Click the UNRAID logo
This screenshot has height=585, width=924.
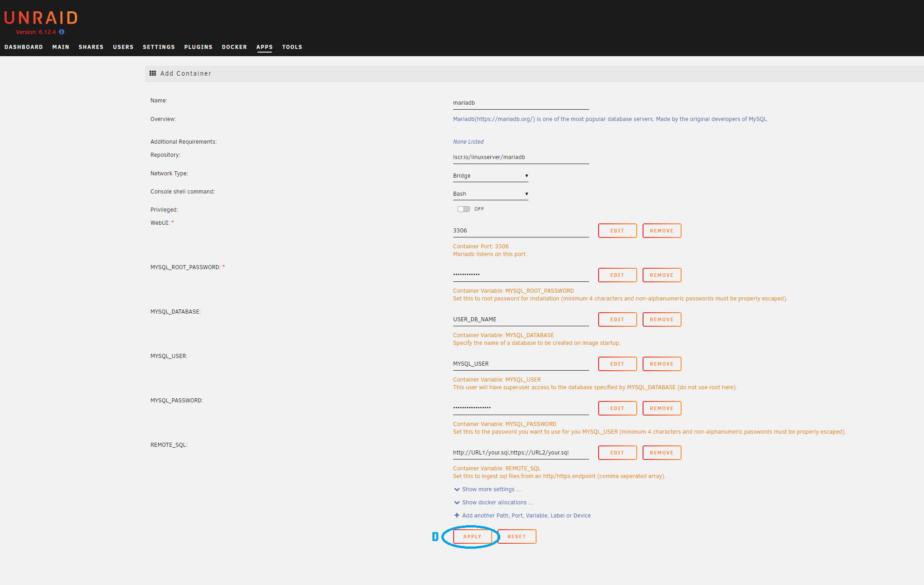[41, 18]
